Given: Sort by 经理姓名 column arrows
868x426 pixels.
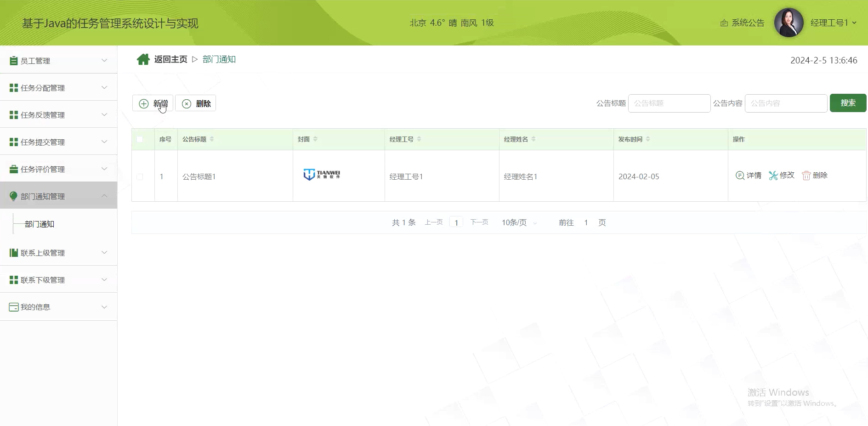Looking at the screenshot, I should tap(533, 139).
